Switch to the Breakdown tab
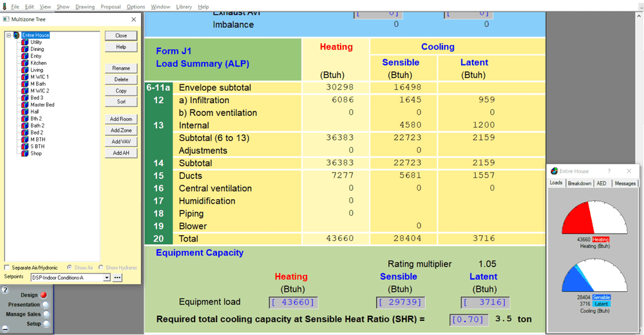The height and width of the screenshot is (335, 644). pos(580,184)
